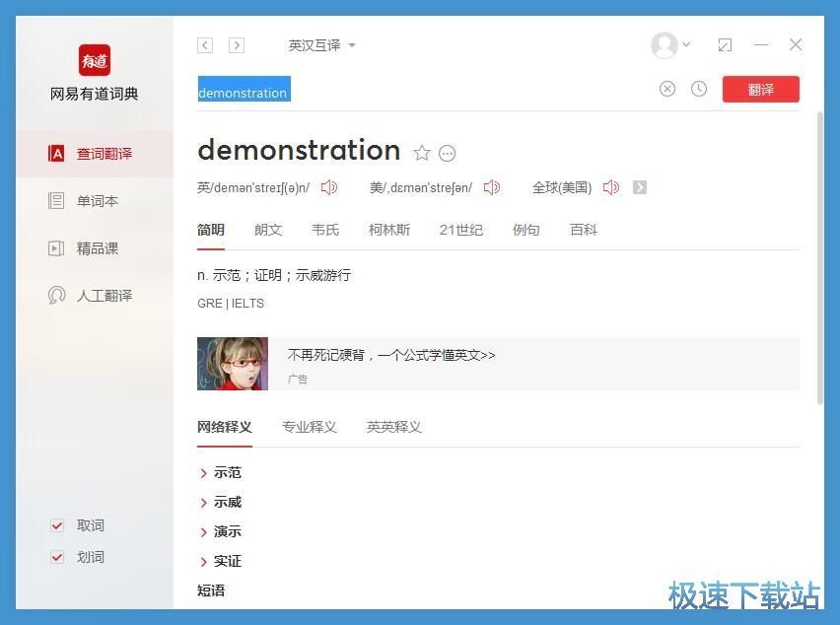Click the GRE exam tag
The height and width of the screenshot is (625, 840).
pyautogui.click(x=209, y=304)
